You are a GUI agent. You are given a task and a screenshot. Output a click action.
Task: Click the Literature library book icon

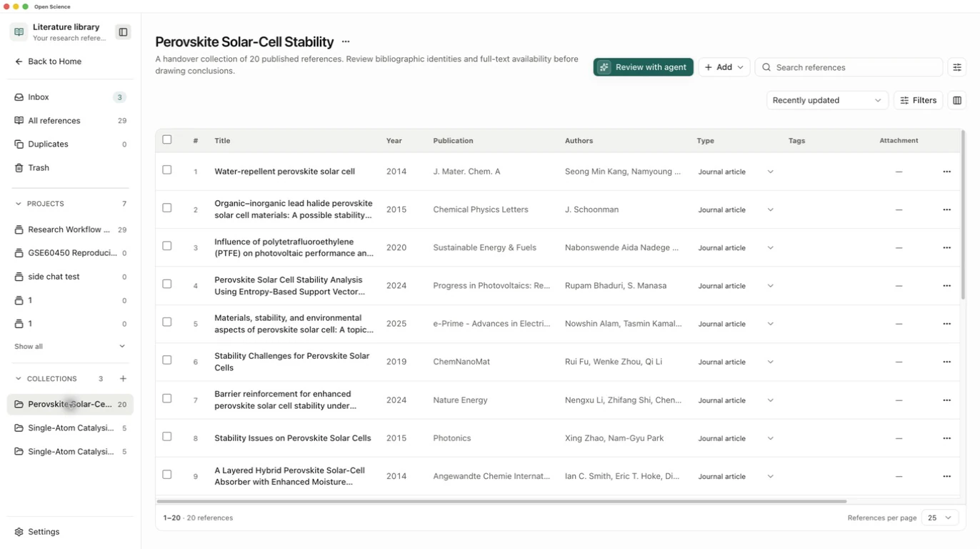[19, 32]
